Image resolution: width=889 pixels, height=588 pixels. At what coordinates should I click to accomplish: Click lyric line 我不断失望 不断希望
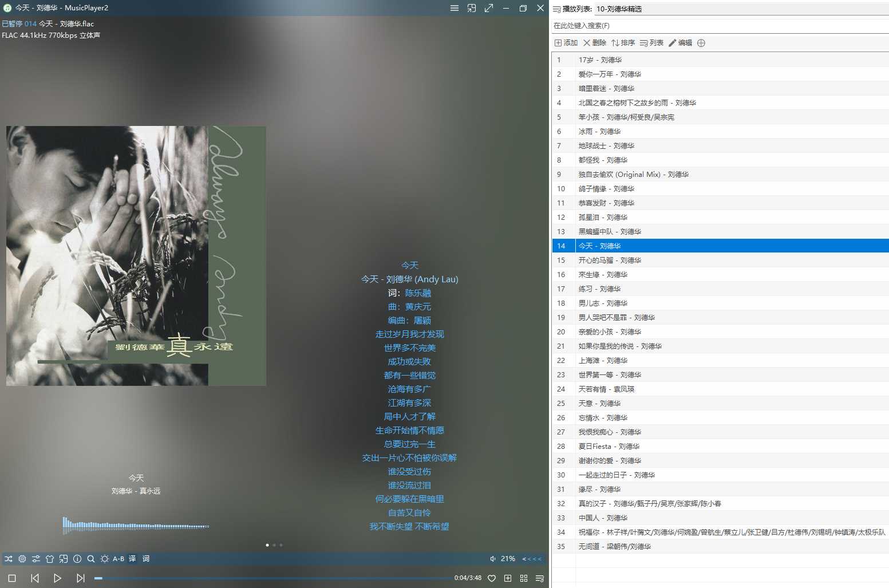(x=409, y=527)
